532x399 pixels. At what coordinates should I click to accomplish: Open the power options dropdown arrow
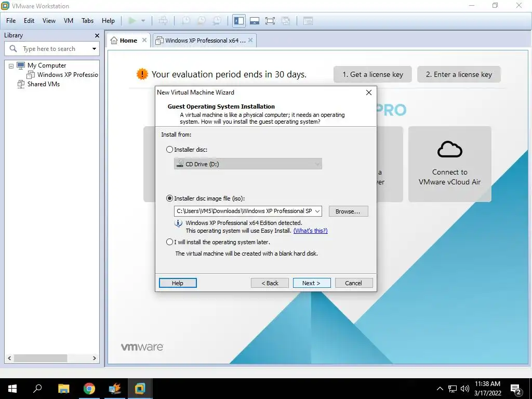pos(143,21)
